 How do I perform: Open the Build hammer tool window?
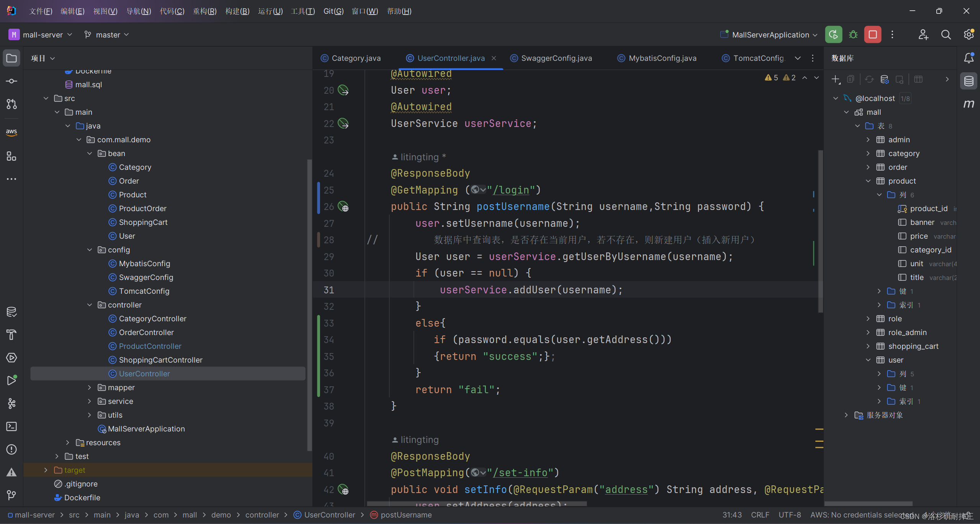click(x=11, y=335)
